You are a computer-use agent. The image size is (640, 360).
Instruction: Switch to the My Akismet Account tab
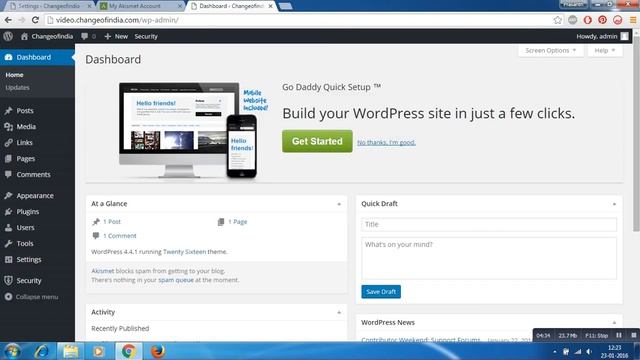(x=139, y=6)
